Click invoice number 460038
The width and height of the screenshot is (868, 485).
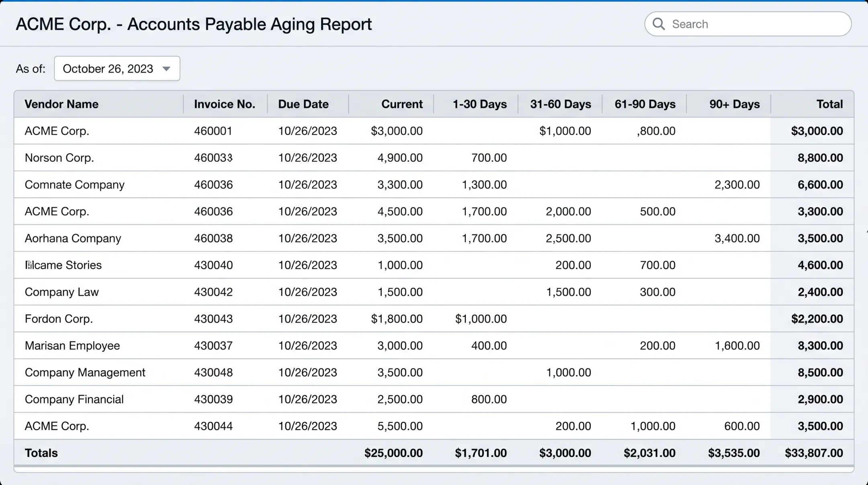pos(213,238)
